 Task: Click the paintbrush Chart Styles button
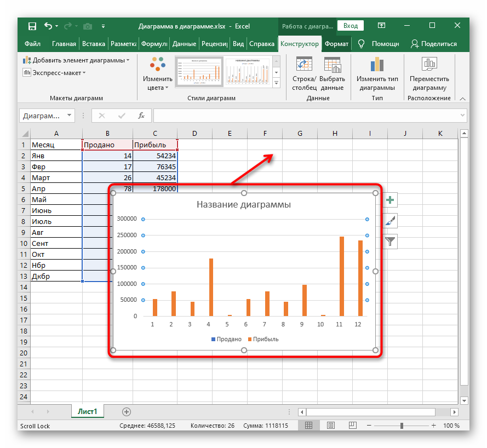pyautogui.click(x=390, y=221)
